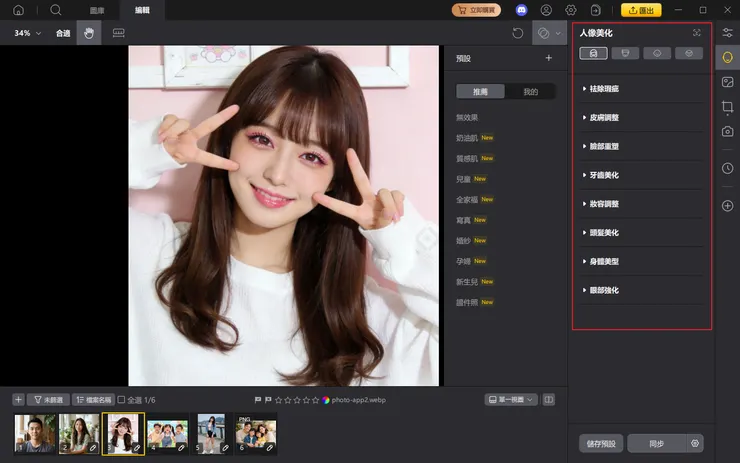This screenshot has height=463, width=740.
Task: Open the compare mode dropdown arrow
Action: (558, 34)
